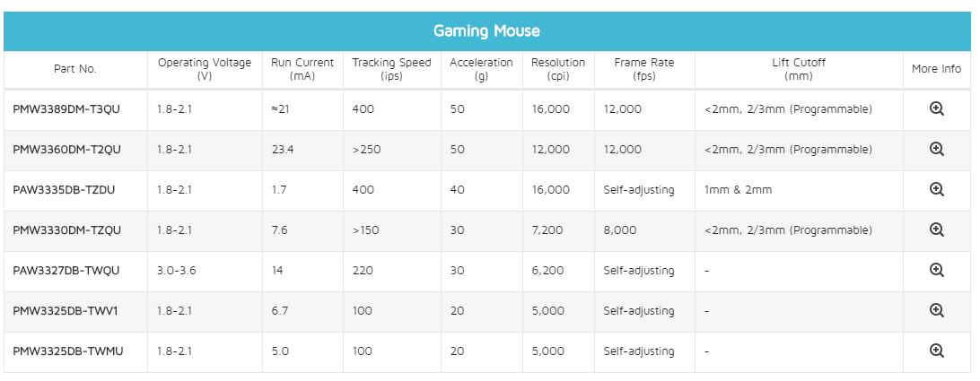Click the PMW3330DM-TZQU part number
The height and width of the screenshot is (381, 980).
click(67, 229)
